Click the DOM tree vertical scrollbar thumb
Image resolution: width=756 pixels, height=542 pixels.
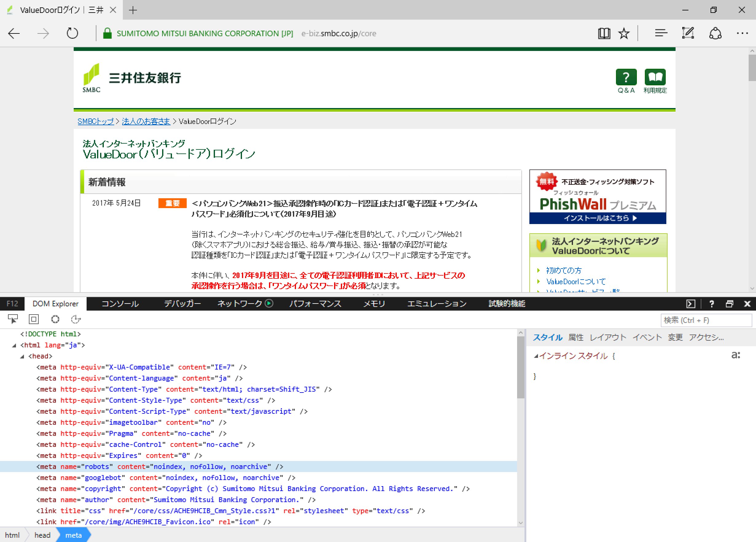pos(520,367)
